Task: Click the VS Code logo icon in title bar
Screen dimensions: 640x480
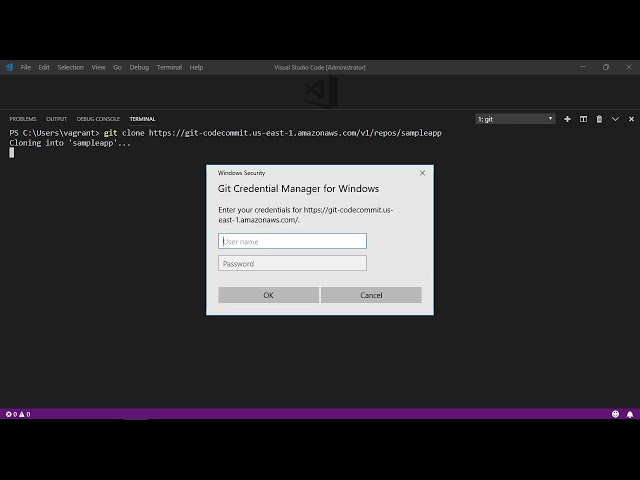Action: (9, 67)
